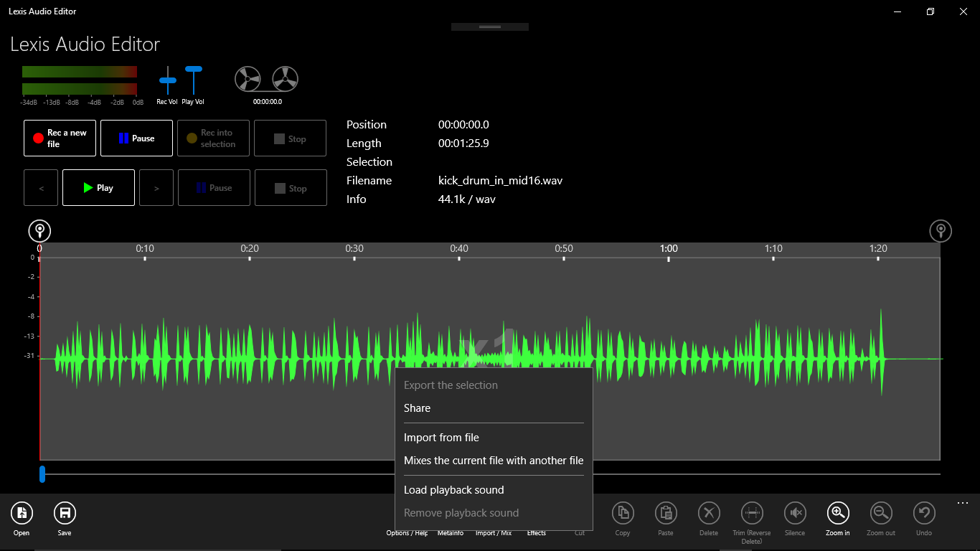Open the more options ellipsis
The image size is (980, 551).
pos(963,503)
